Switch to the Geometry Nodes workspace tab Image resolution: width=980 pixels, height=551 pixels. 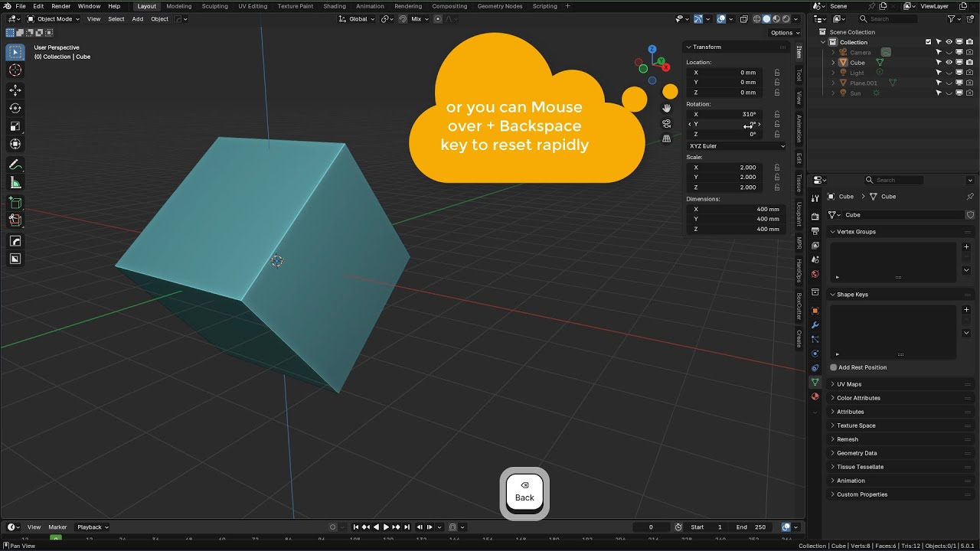499,6
